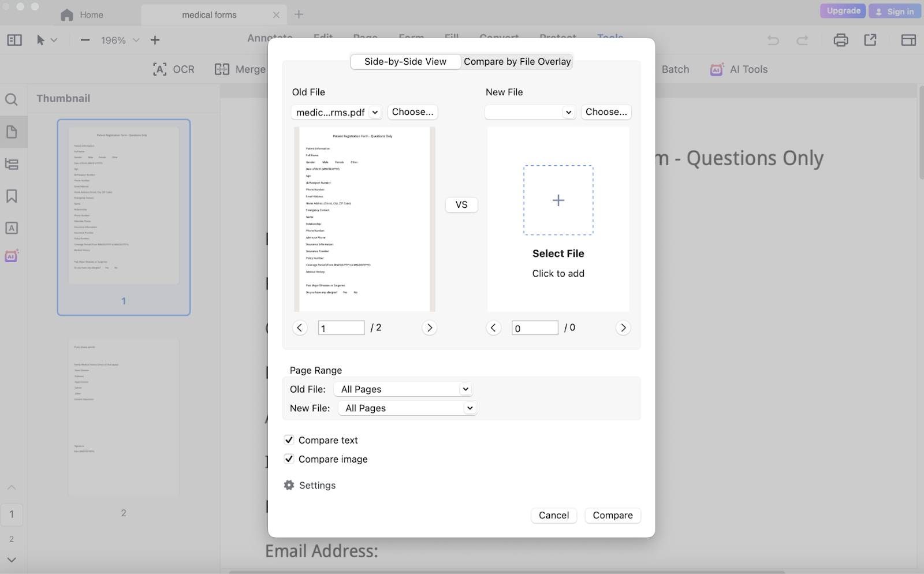The height and width of the screenshot is (574, 924).
Task: Go to next page of Old File
Action: click(x=429, y=328)
